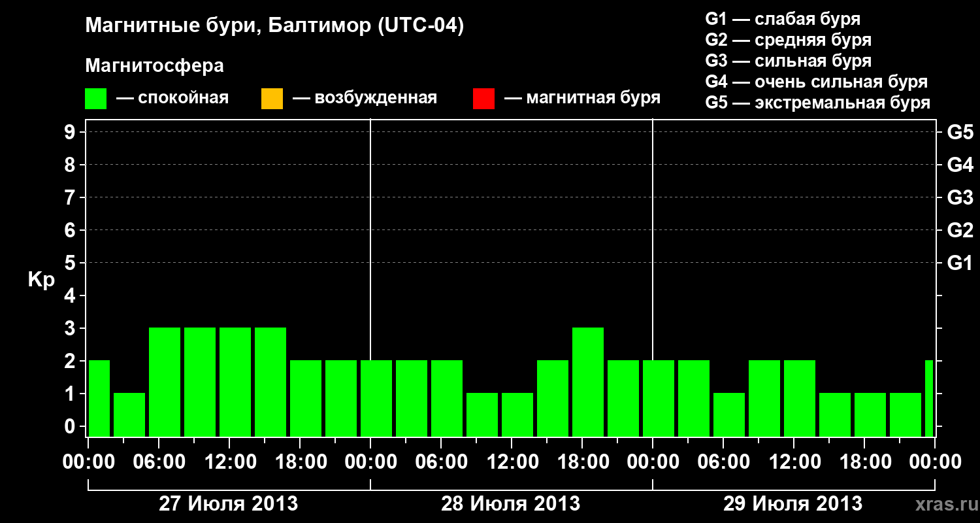Click the Kp 2 bar at 12:00 on 29 July
The height and width of the screenshot is (523, 980).
click(x=800, y=398)
